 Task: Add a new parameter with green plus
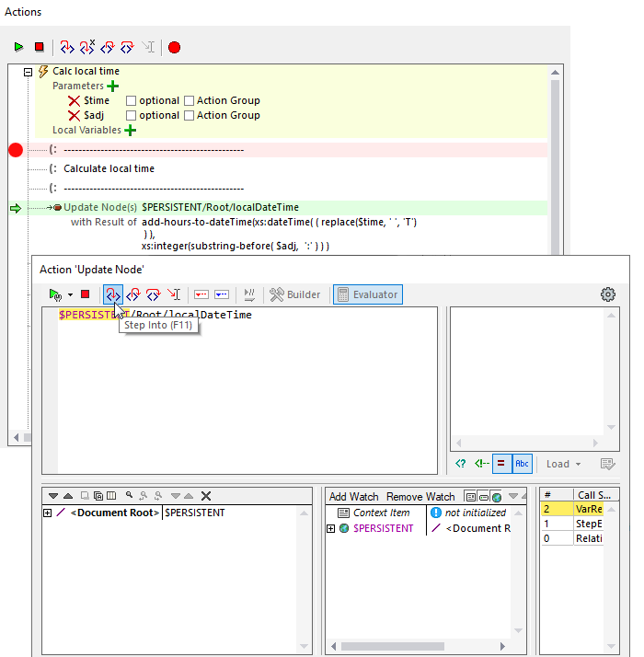pyautogui.click(x=113, y=86)
